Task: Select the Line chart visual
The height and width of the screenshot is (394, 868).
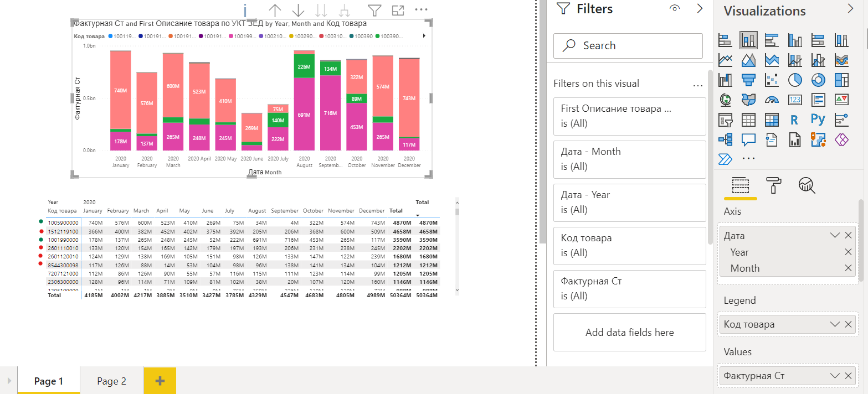Action: pos(725,60)
